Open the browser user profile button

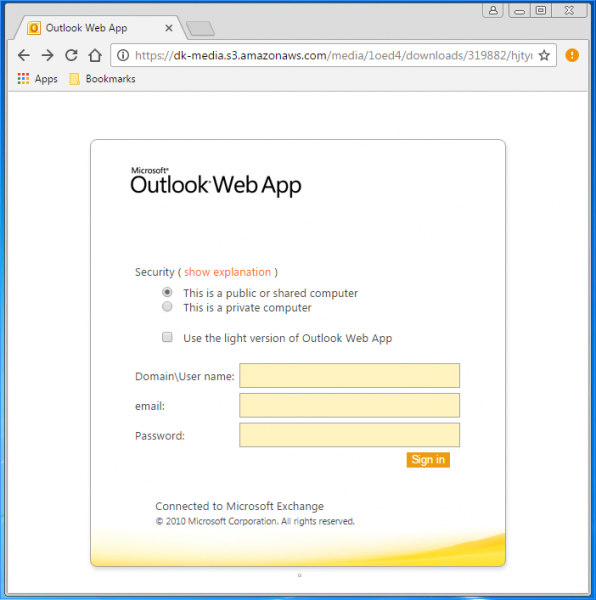click(493, 10)
